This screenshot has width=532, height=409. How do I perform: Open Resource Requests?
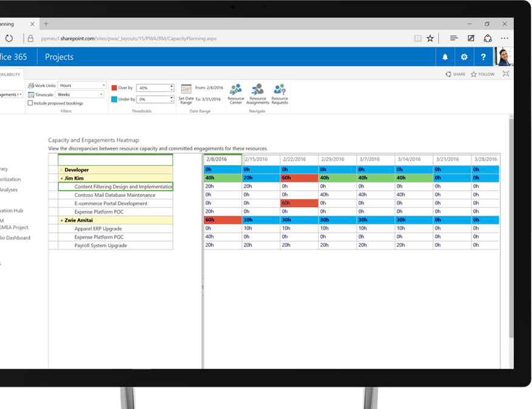click(279, 93)
